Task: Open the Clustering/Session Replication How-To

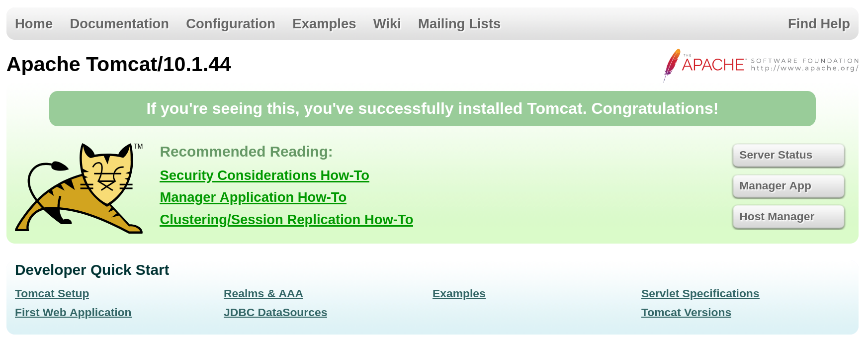Action: click(x=286, y=219)
